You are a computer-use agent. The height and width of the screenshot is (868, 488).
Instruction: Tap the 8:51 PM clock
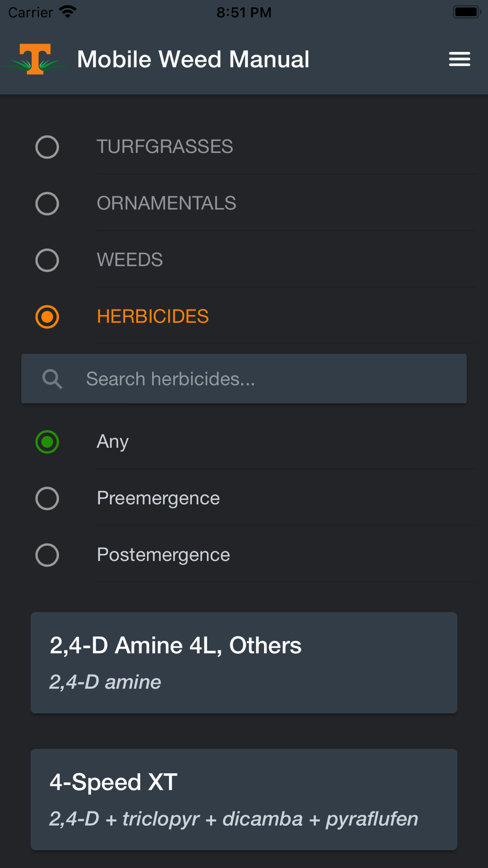click(244, 12)
